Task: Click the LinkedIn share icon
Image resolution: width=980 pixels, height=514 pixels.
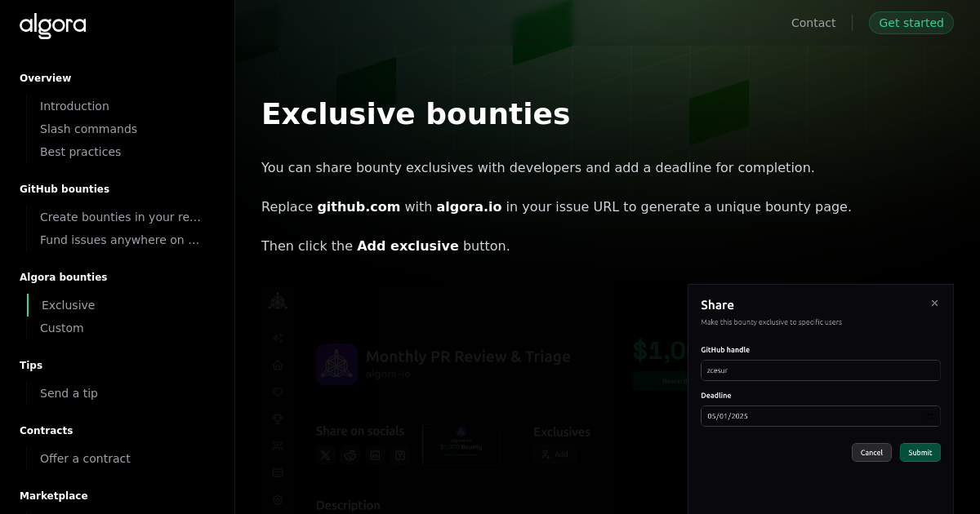Action: 375,455
